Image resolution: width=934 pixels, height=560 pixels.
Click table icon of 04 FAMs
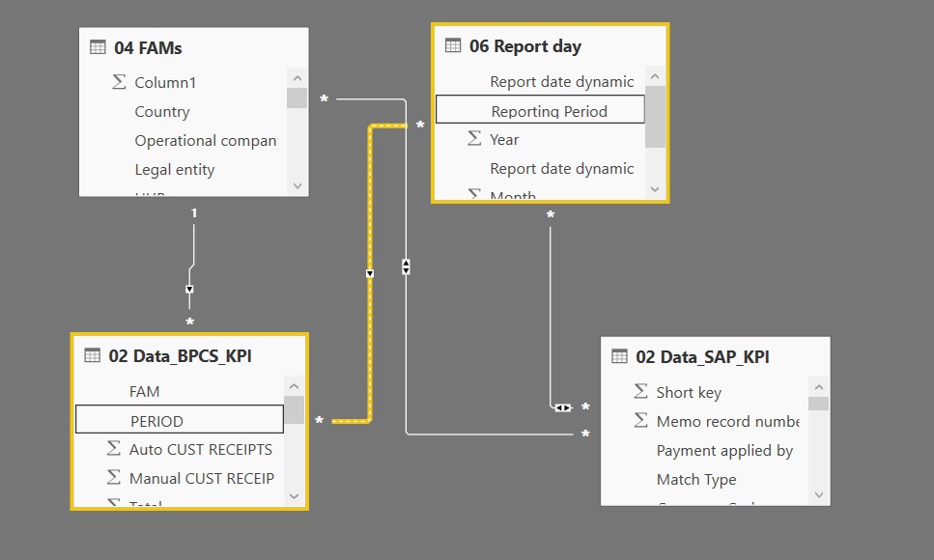click(98, 47)
